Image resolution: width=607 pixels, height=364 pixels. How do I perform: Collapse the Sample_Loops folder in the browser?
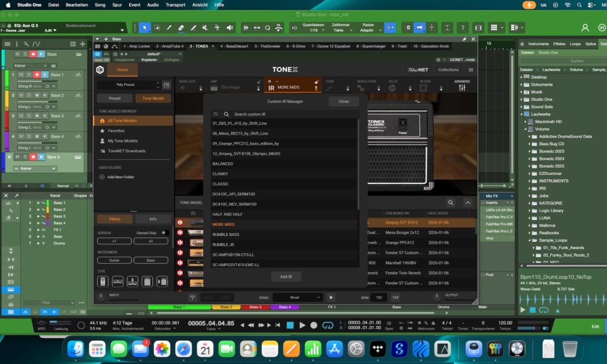click(x=529, y=241)
